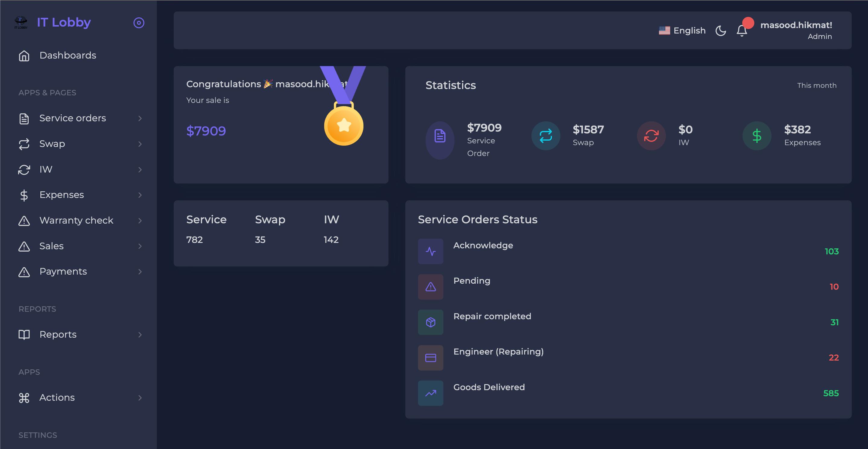Image resolution: width=868 pixels, height=449 pixels.
Task: Click Service Order statistics document icon
Action: [440, 136]
